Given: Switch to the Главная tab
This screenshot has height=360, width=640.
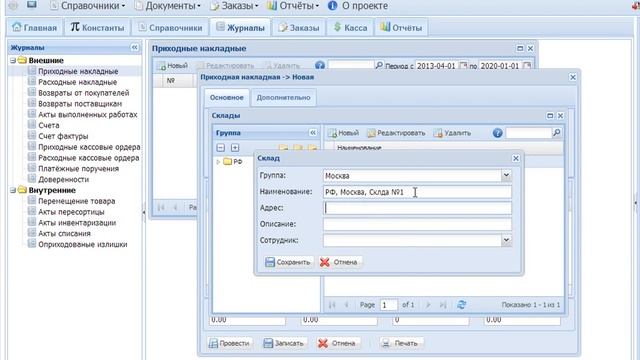Looking at the screenshot, I should coord(35,28).
